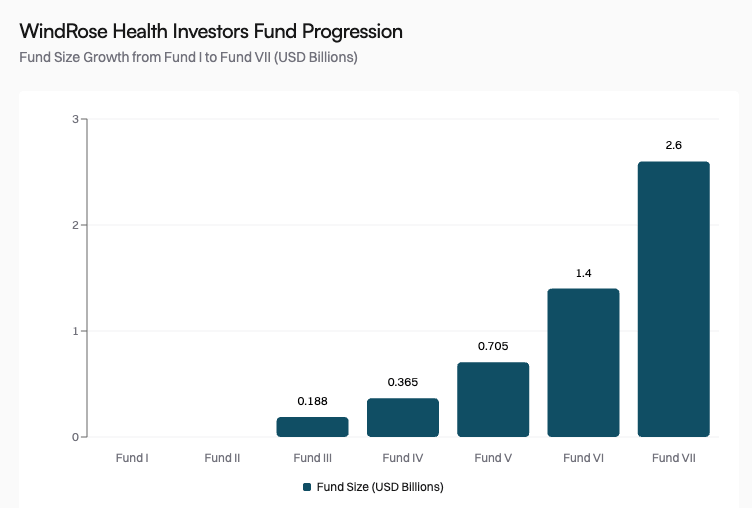Click the 2.6 data label
752x508 pixels.
(673, 146)
